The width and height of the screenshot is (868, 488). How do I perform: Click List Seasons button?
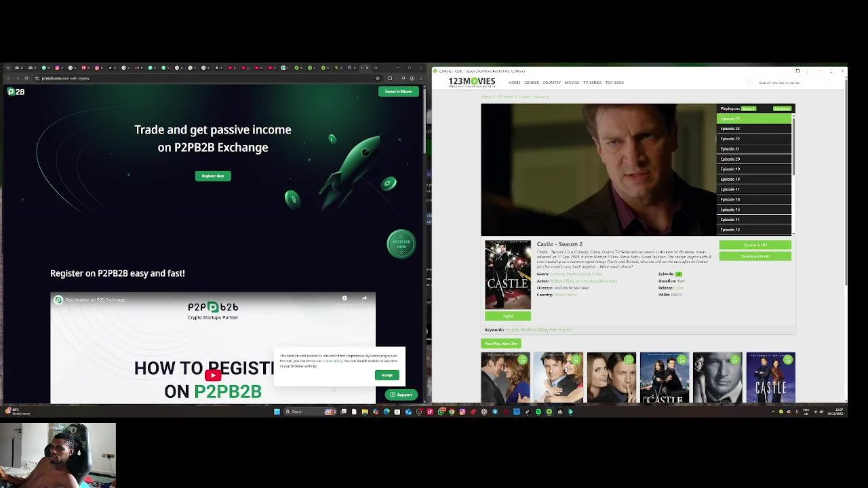[782, 108]
